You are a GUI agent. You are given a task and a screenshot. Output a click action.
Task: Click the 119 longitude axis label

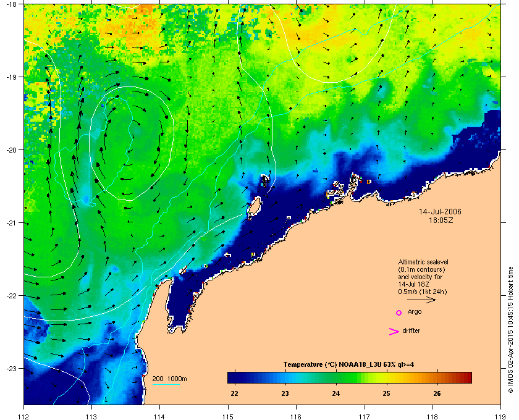[x=500, y=417]
